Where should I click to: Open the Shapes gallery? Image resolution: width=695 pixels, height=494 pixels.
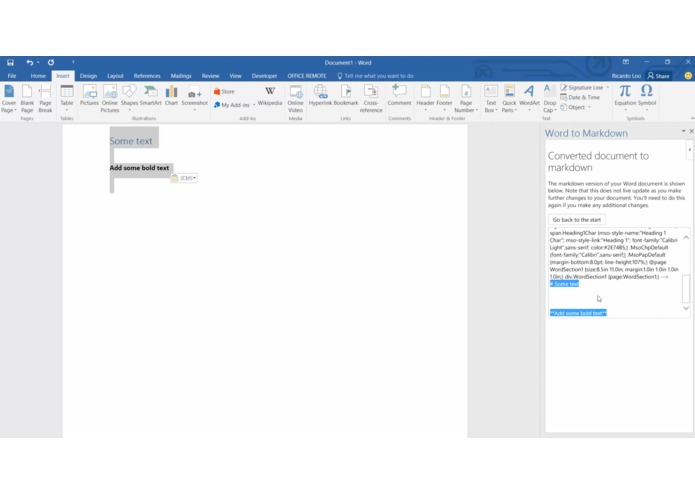(129, 97)
